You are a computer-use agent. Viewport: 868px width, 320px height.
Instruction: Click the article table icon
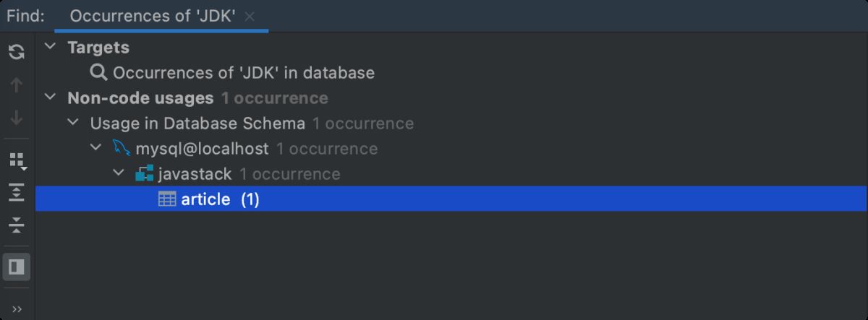click(167, 199)
